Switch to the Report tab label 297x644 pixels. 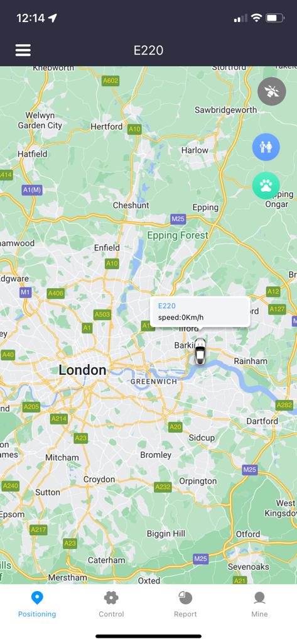coord(185,614)
